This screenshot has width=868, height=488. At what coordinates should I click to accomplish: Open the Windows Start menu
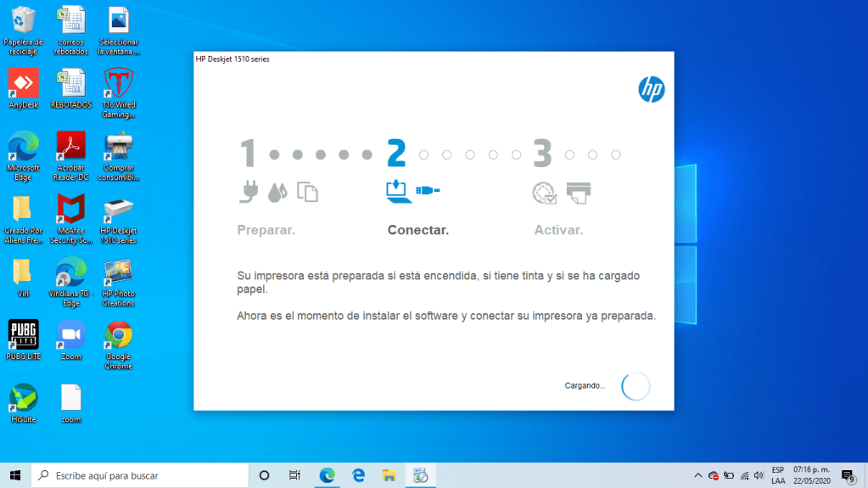pos(15,475)
